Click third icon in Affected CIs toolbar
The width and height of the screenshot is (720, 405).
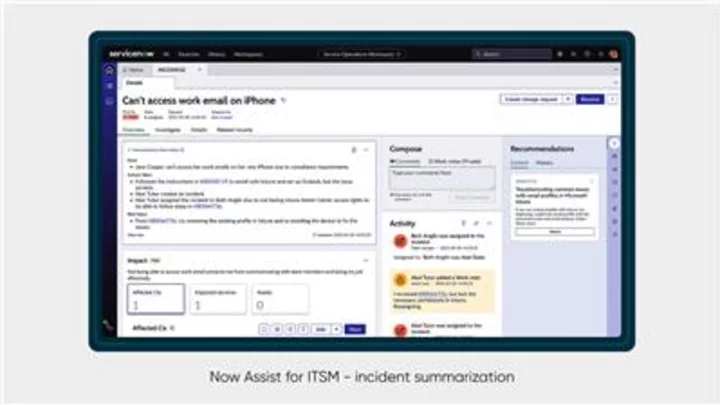[x=290, y=329]
